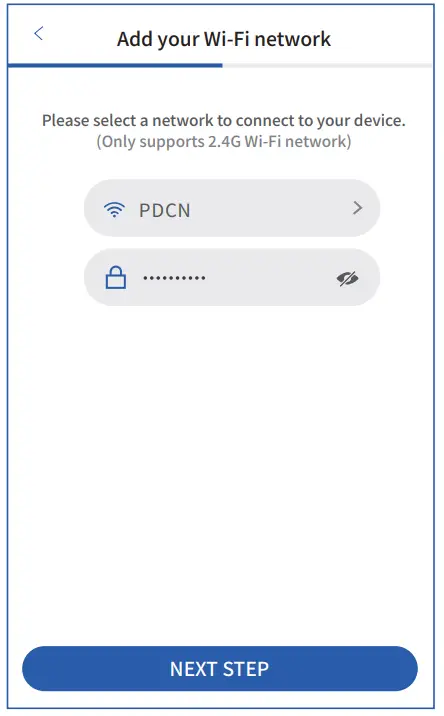Screen dimensions: 444x716
Task: Click 'Please select a network' instruction text
Action: (223, 121)
